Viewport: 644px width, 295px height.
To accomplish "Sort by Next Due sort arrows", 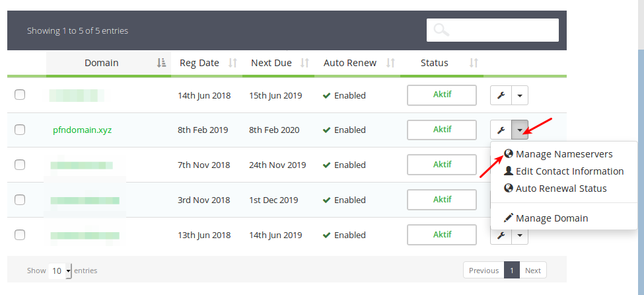I will pos(304,63).
